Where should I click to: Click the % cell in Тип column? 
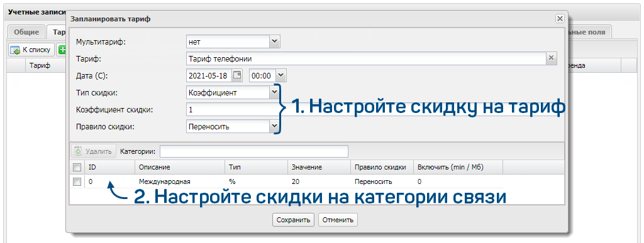tap(232, 181)
